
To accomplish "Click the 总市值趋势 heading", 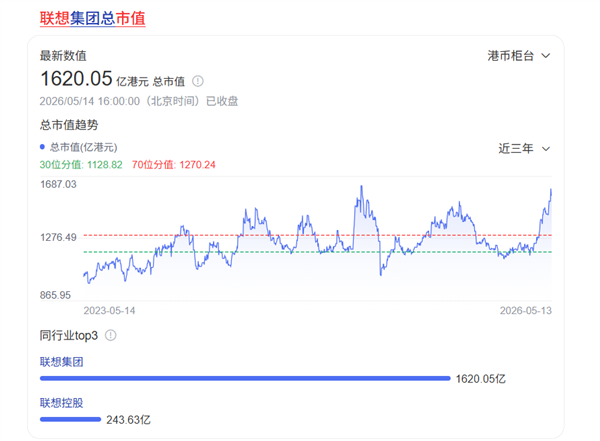I will pos(69,125).
